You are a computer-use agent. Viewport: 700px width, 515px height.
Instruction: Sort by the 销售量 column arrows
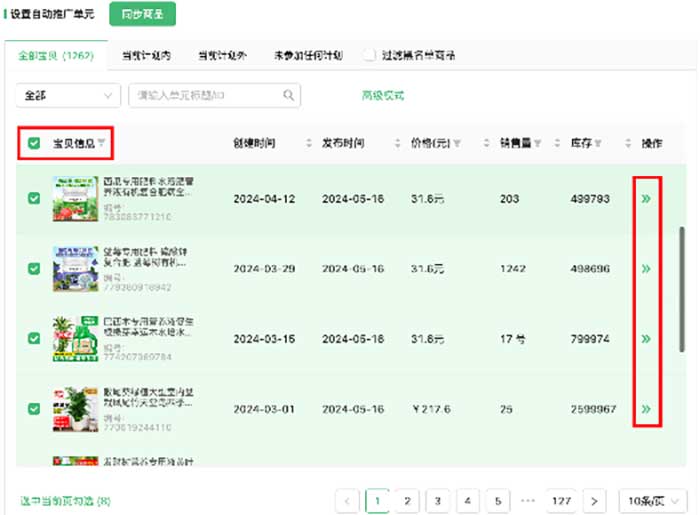[x=557, y=143]
